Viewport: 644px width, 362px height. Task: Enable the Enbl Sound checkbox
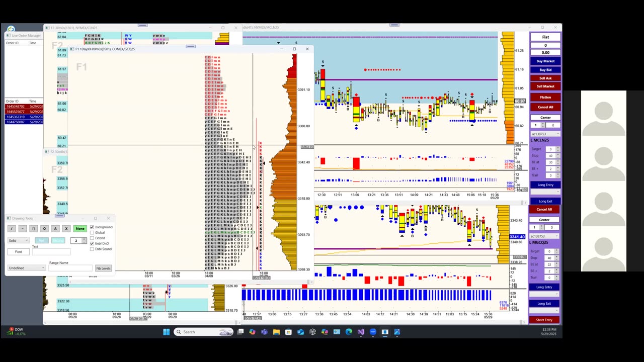coord(92,249)
